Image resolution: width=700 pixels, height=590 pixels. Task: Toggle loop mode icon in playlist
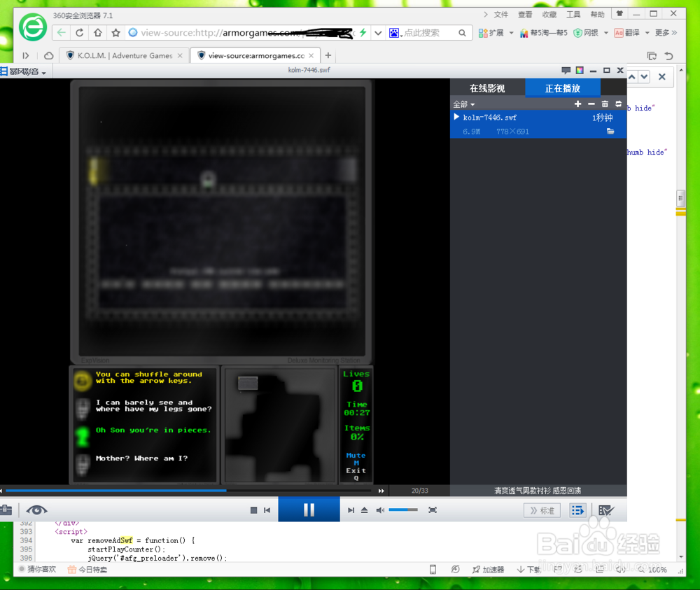618,104
